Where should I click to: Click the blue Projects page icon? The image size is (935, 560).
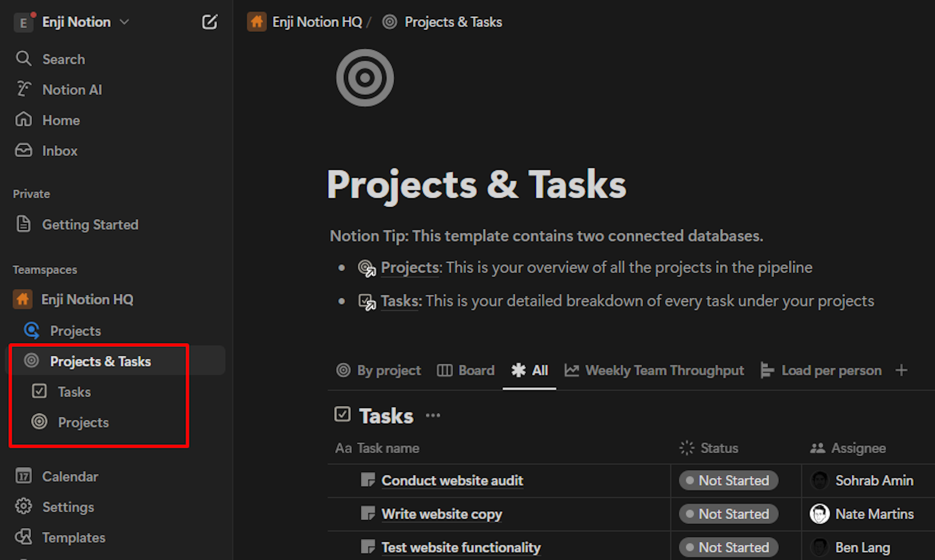click(x=31, y=330)
